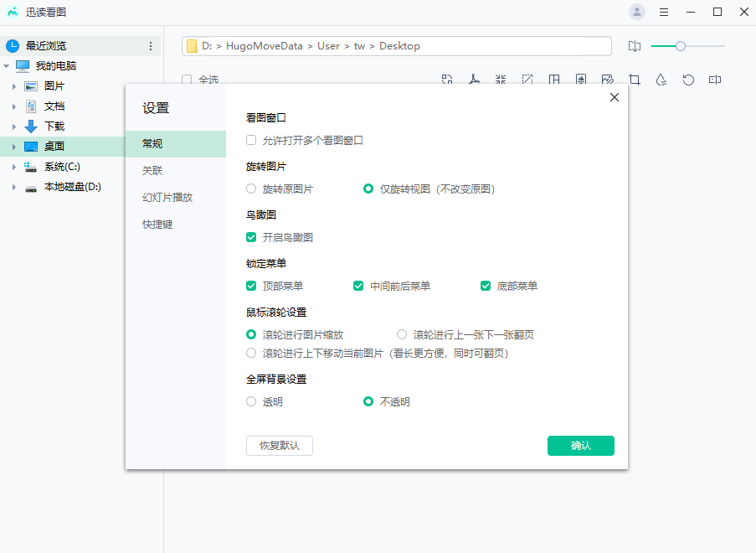The width and height of the screenshot is (756, 553).
Task: Click the collage layout toolbar icon
Action: click(x=554, y=80)
